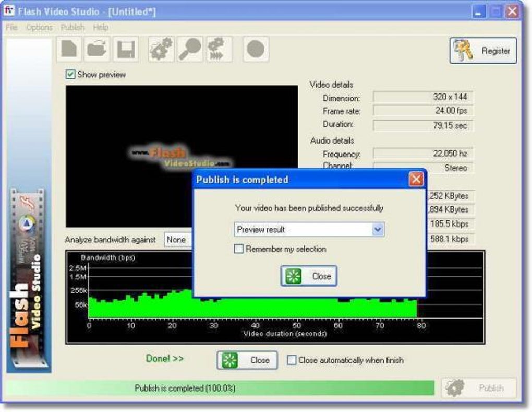Click the Done! >> status text
532x412 pixels.
coord(165,359)
